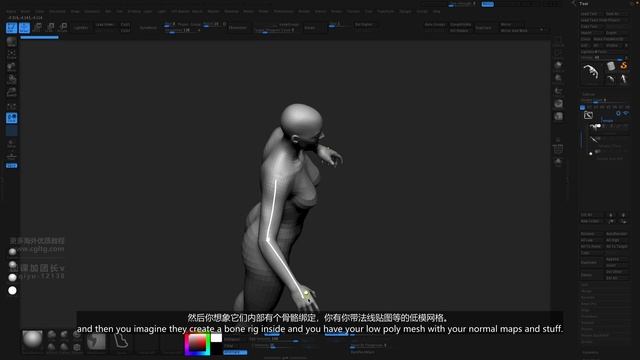Move selected subtool down with arrow button
Image resolution: width=640 pixels, height=360 pixels.
[623, 215]
